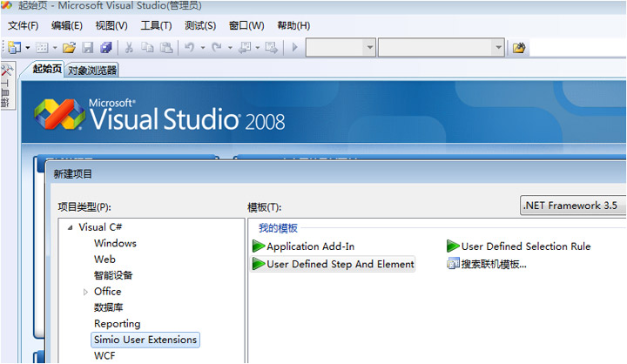Viewport: 627px width, 364px height.
Task: Select Windows project type
Action: click(x=115, y=243)
